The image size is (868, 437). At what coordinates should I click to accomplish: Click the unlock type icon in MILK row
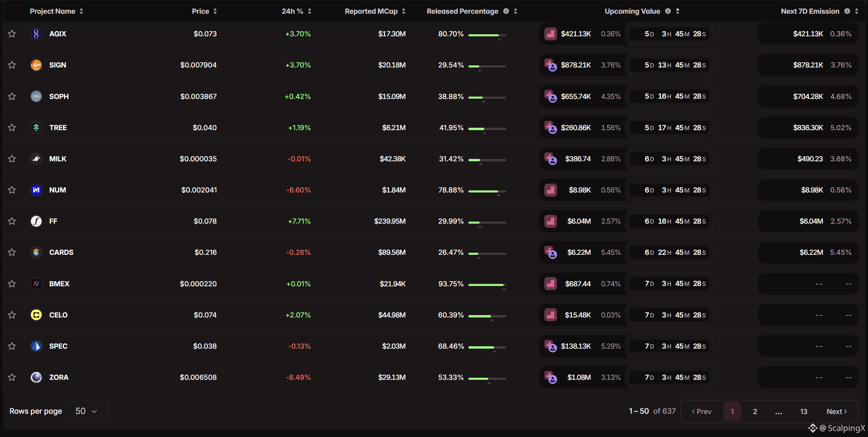tap(550, 159)
